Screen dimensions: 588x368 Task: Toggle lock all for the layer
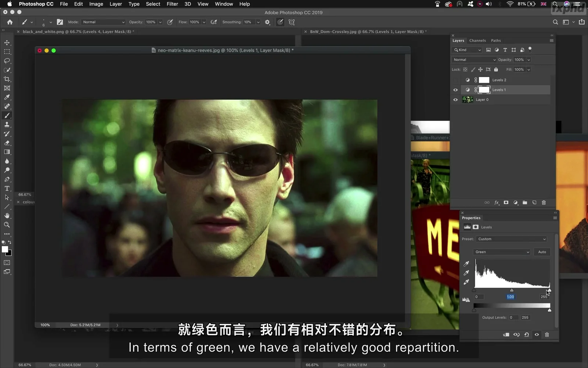click(496, 70)
